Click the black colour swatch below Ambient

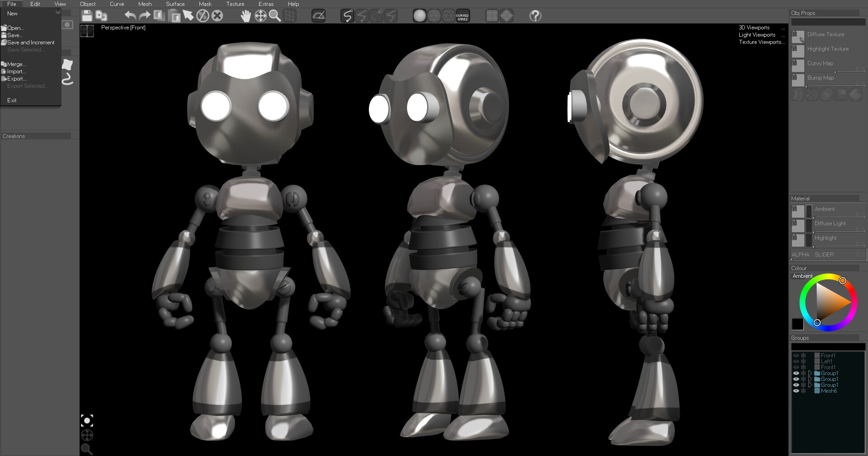tap(797, 324)
